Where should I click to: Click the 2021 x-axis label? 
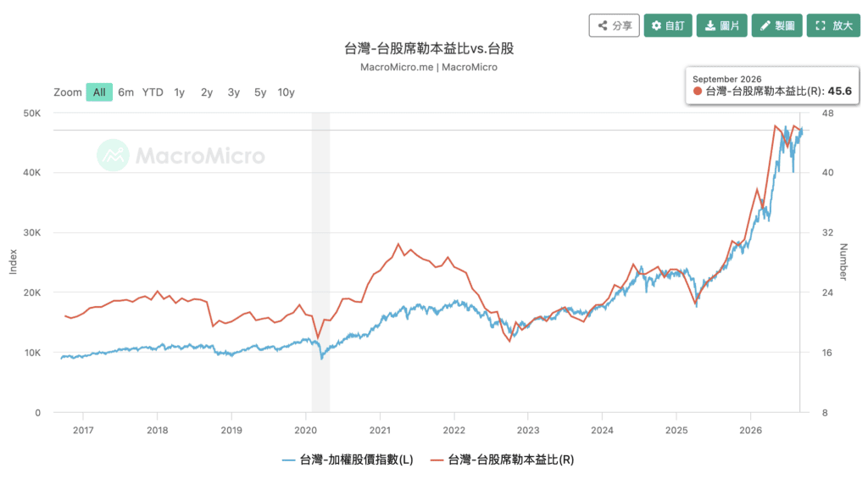pos(380,431)
